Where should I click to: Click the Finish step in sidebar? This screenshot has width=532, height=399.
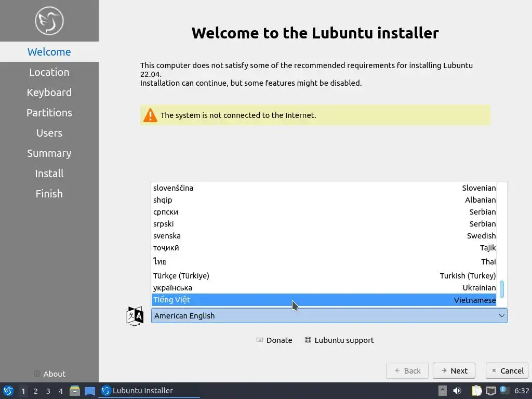point(49,194)
